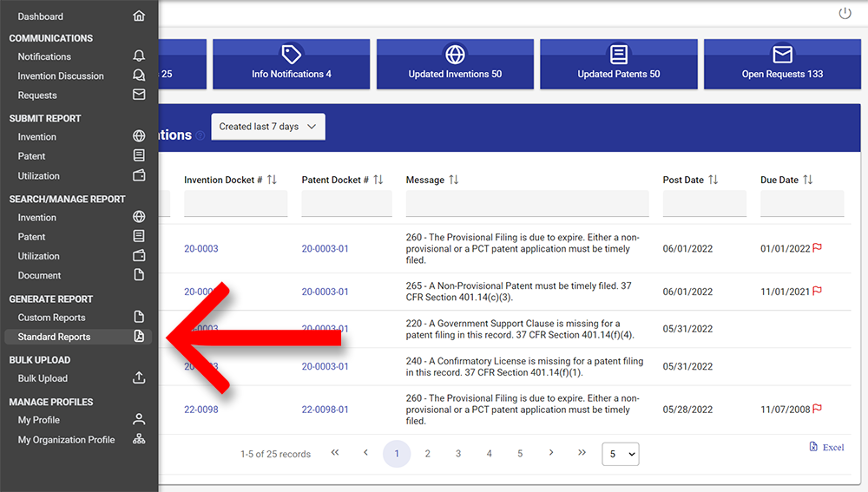Open the Created last 7 days dropdown

point(268,127)
